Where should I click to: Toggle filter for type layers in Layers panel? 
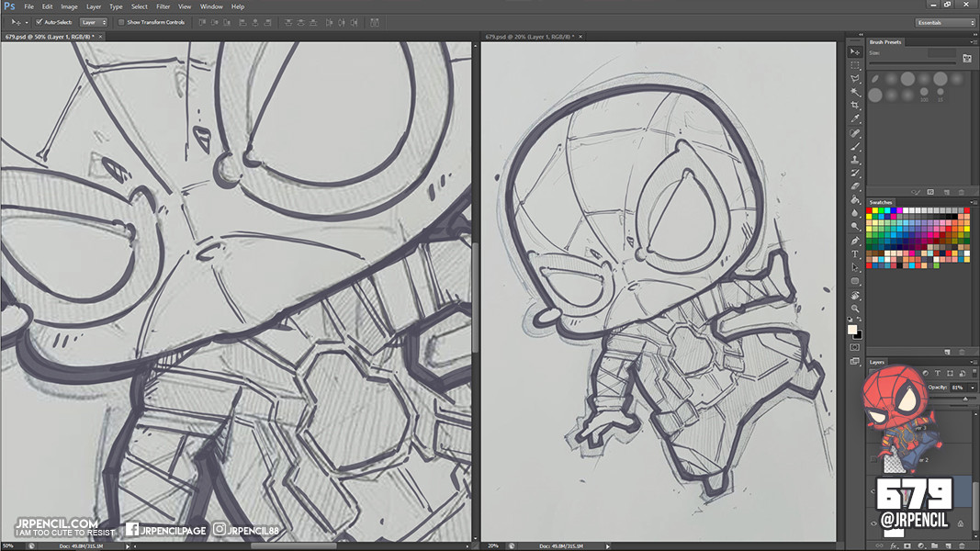pyautogui.click(x=938, y=373)
